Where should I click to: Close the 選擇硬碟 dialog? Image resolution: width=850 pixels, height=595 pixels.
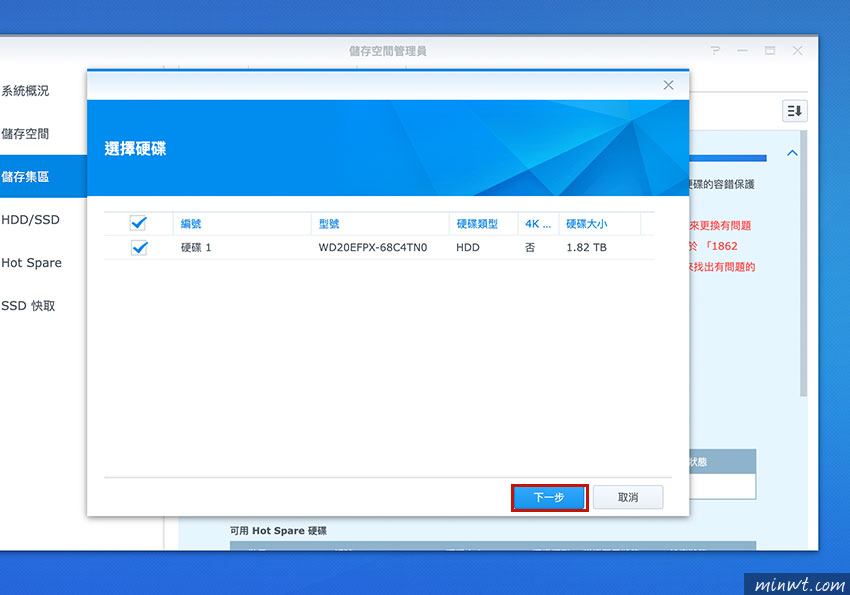[668, 85]
